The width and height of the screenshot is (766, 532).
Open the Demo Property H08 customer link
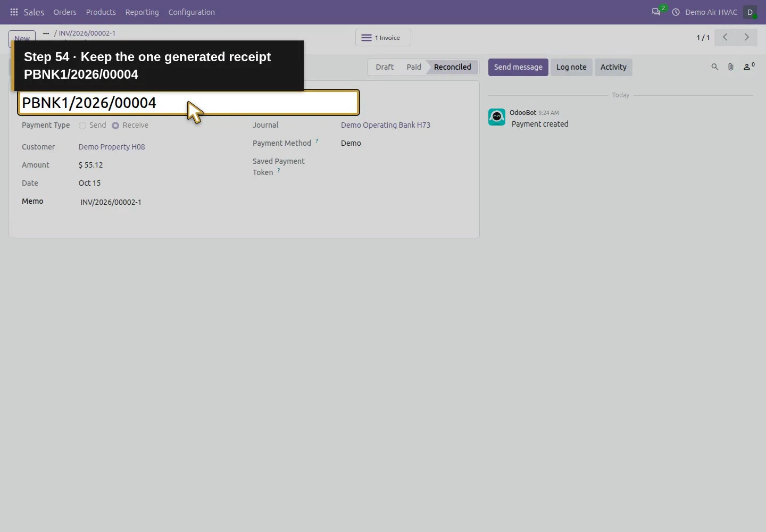tap(112, 147)
